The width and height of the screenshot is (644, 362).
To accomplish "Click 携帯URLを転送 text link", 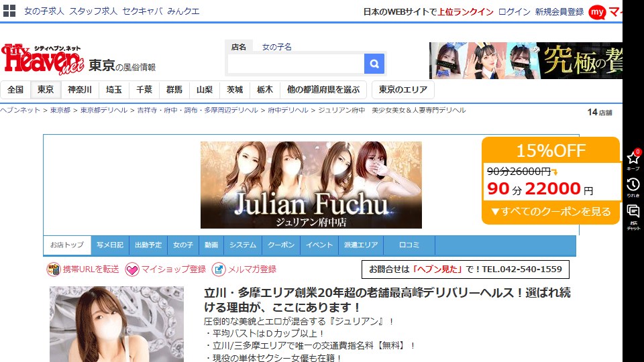I will (91, 269).
